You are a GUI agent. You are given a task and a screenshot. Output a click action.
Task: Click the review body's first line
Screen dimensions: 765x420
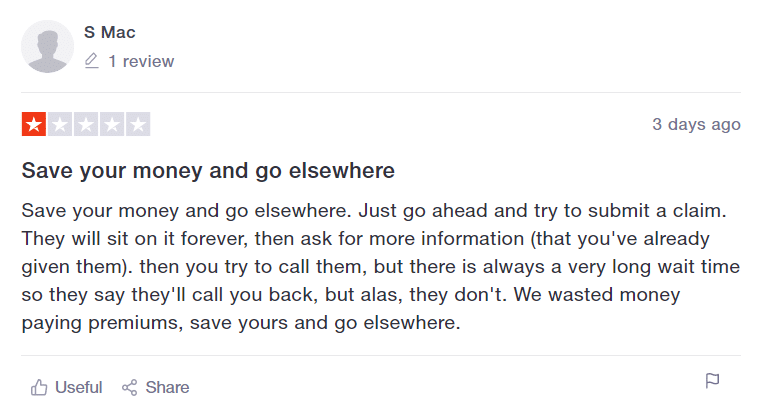(374, 211)
